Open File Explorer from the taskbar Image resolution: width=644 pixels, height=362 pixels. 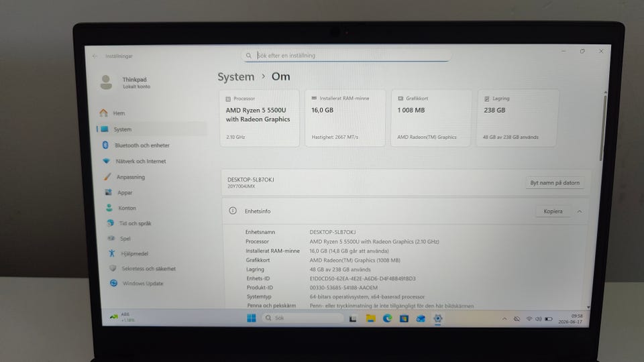370,318
